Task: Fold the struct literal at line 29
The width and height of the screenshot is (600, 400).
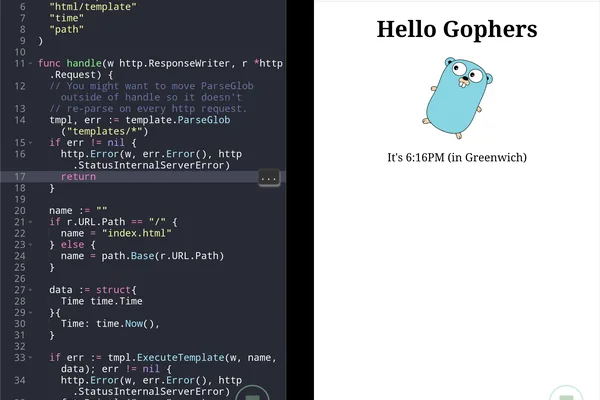Action: [31, 313]
